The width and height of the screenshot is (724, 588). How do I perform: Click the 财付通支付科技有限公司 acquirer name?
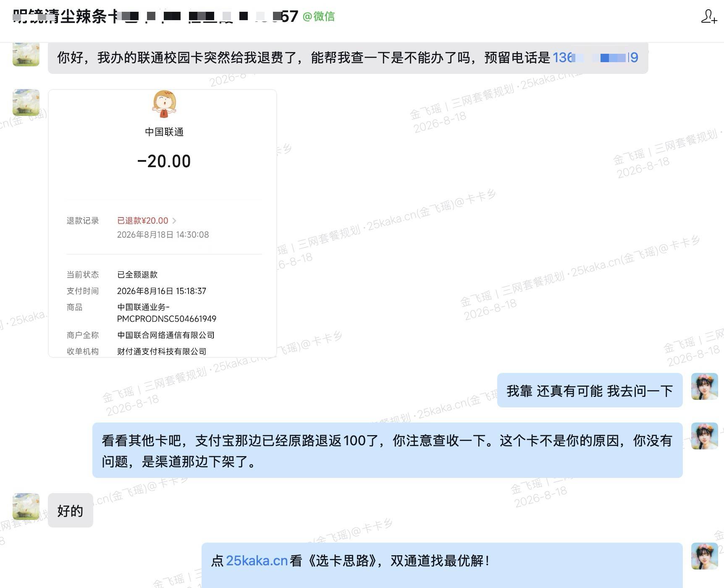tap(162, 352)
